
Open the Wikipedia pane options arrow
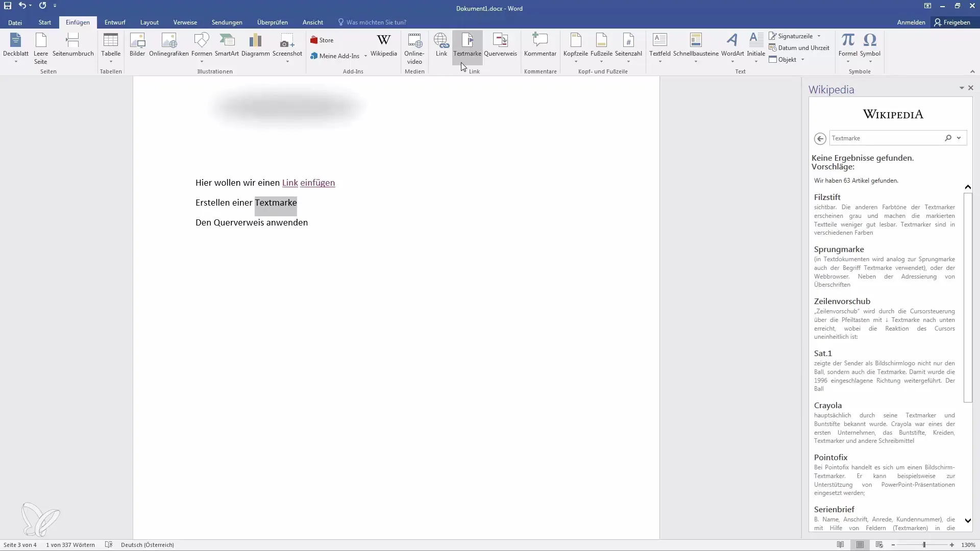(962, 88)
